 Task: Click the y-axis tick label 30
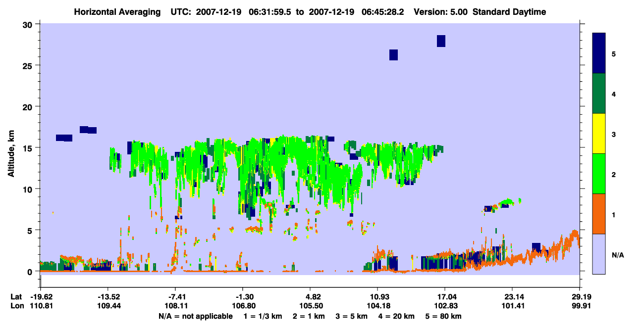point(29,24)
